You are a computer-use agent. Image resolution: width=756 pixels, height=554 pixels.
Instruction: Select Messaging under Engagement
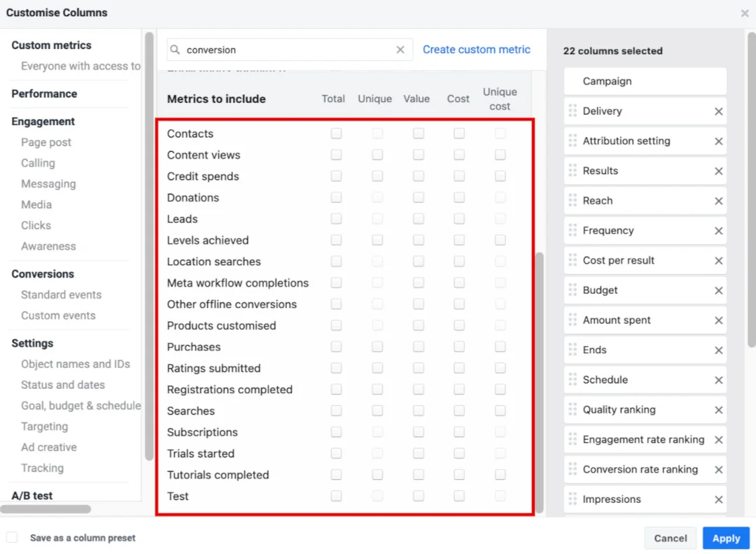coord(48,184)
